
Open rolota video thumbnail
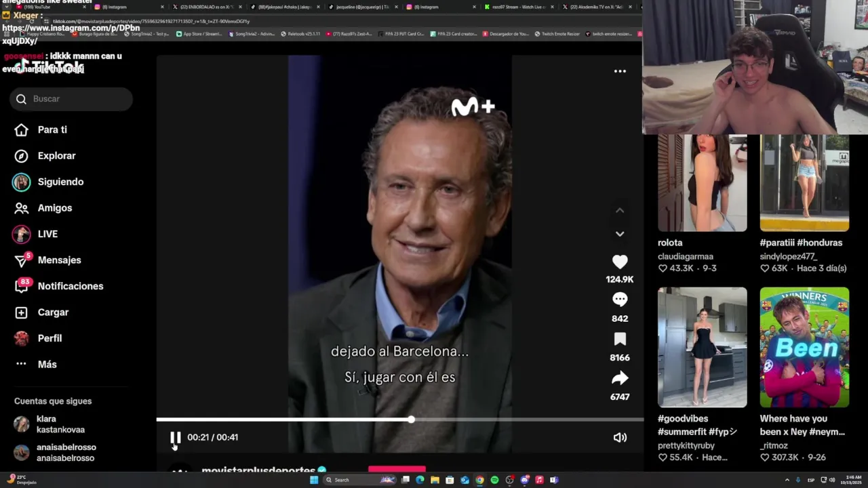point(702,183)
